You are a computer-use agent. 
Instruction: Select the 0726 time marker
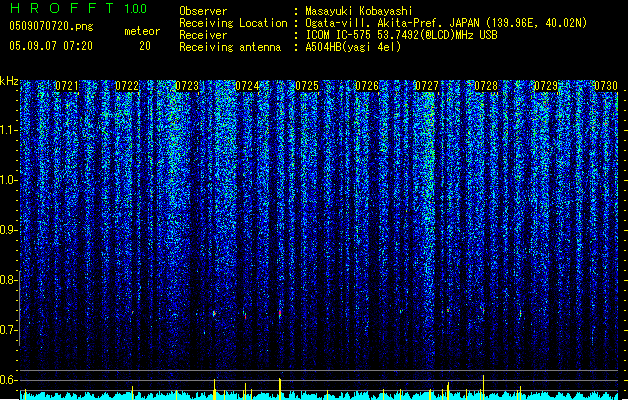(367, 86)
